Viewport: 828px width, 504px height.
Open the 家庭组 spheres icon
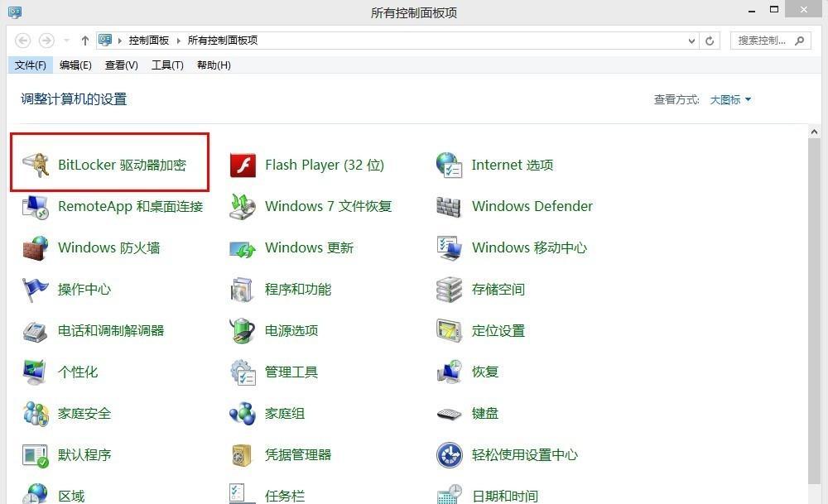[243, 414]
